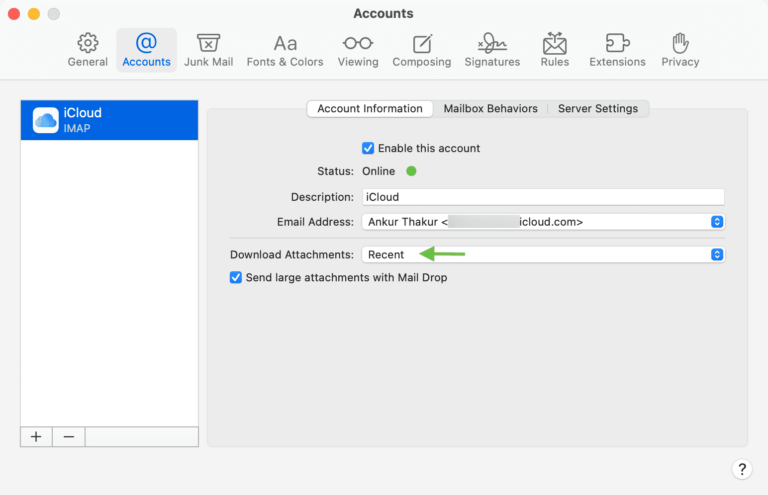Open the Viewing preferences pane
This screenshot has width=768, height=495.
pyautogui.click(x=358, y=50)
